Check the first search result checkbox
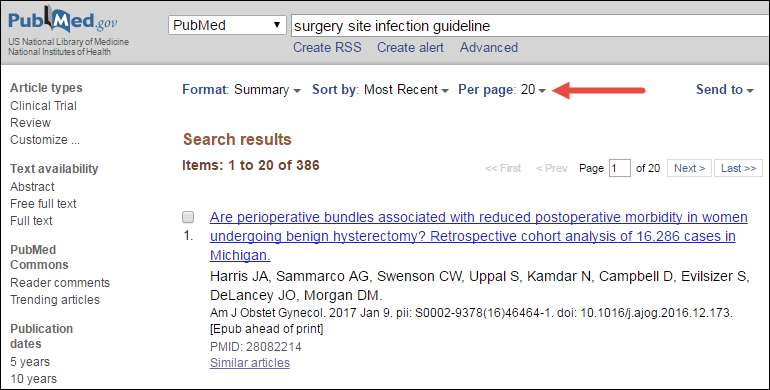The width and height of the screenshot is (770, 390). [188, 217]
